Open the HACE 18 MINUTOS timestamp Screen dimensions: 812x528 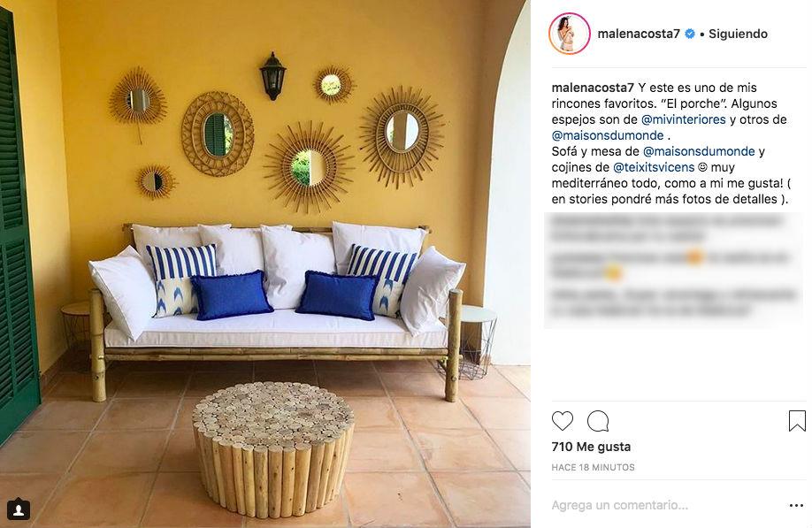[593, 468]
